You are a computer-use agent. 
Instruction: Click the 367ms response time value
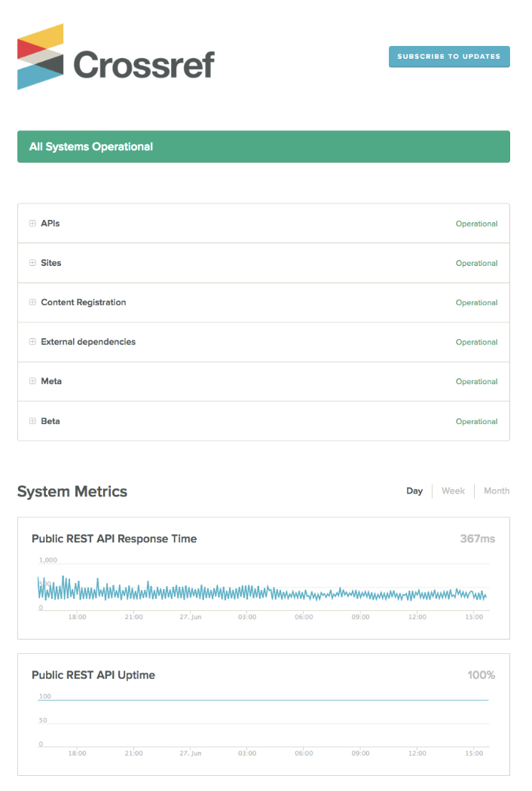point(477,539)
